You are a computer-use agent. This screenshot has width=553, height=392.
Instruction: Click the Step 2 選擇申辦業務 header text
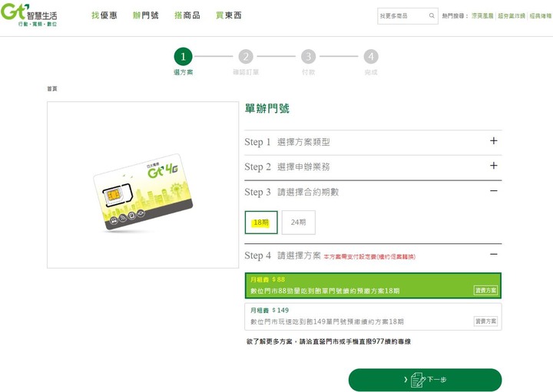click(x=287, y=166)
